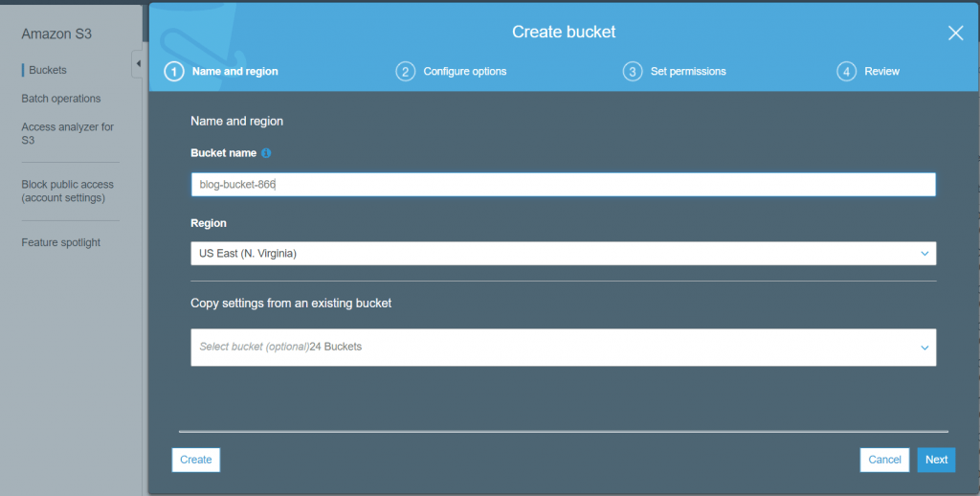
Task: Collapse the left sidebar with the arrow
Action: [137, 64]
